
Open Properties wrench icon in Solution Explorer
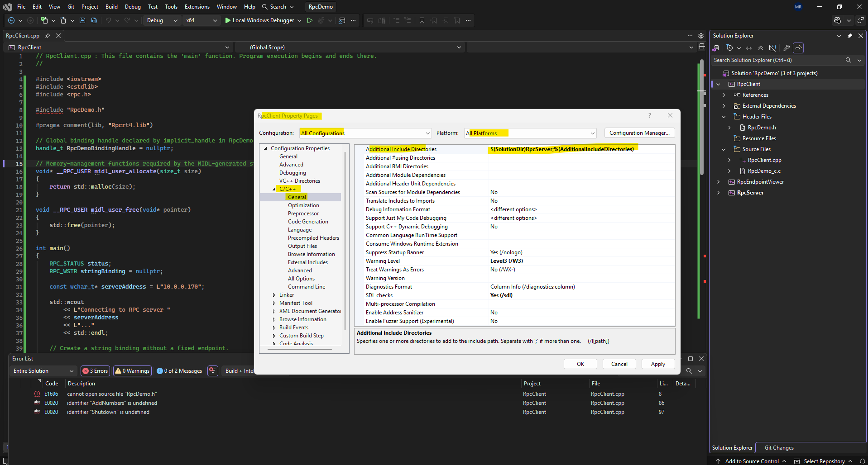(x=786, y=48)
